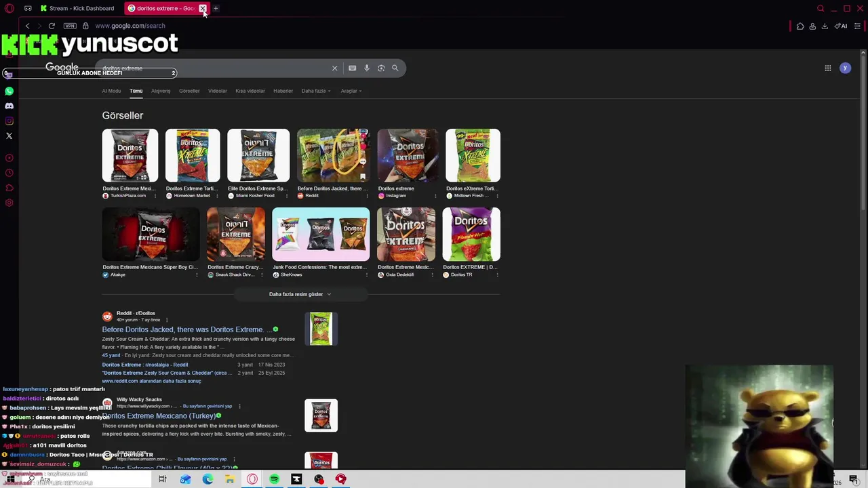Open a new browser tab
868x488 pixels.
[216, 8]
